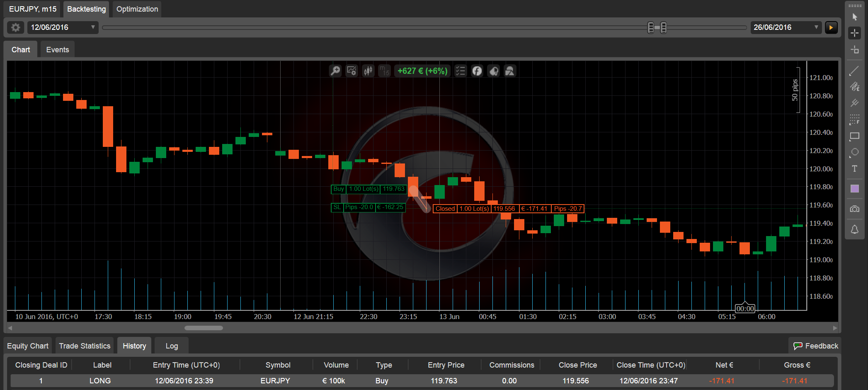The image size is (868, 390).
Task: Select the cursor pointer tool
Action: [x=855, y=17]
